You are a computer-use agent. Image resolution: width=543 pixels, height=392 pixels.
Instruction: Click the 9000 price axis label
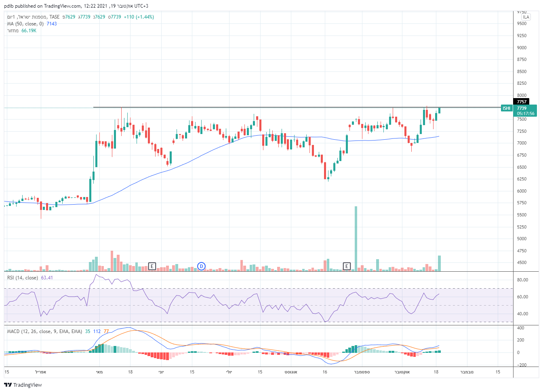[x=522, y=48]
